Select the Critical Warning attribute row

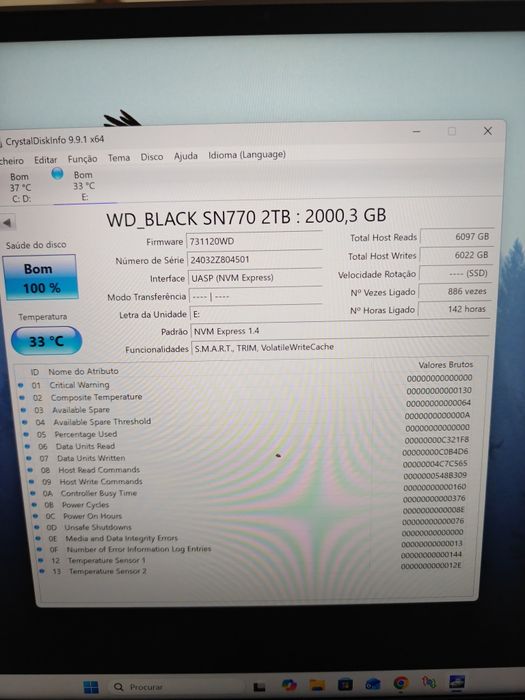pos(245,382)
